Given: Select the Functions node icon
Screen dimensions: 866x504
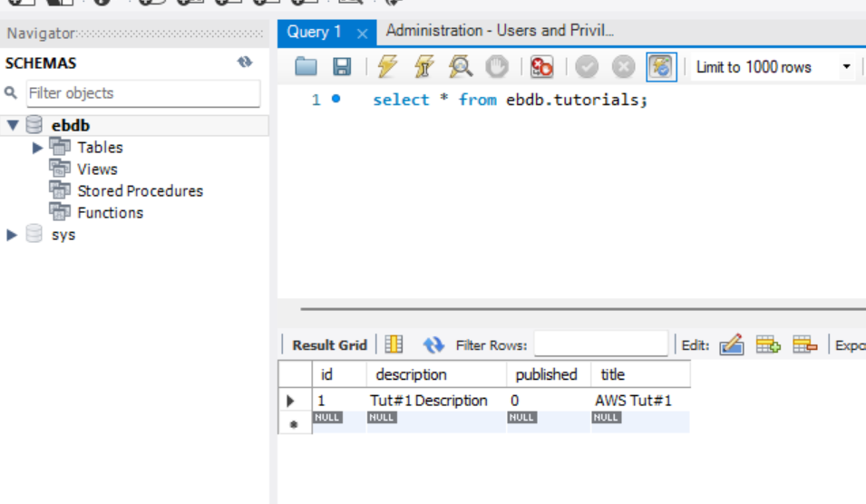Looking at the screenshot, I should (60, 211).
